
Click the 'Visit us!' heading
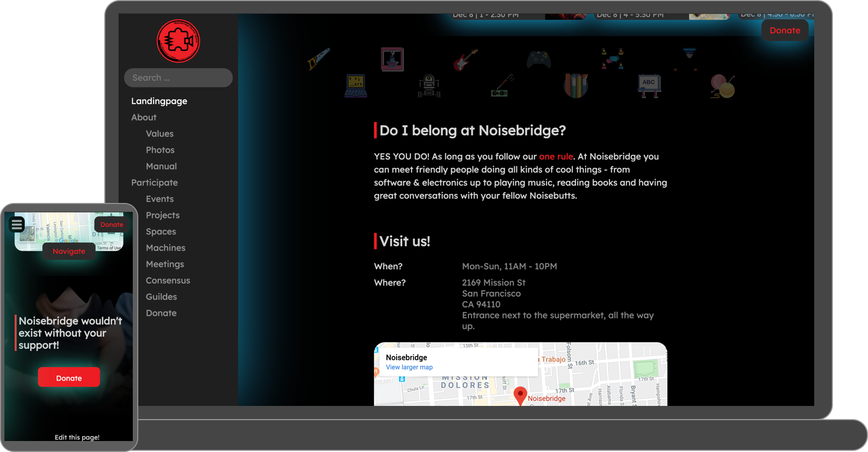coord(405,241)
